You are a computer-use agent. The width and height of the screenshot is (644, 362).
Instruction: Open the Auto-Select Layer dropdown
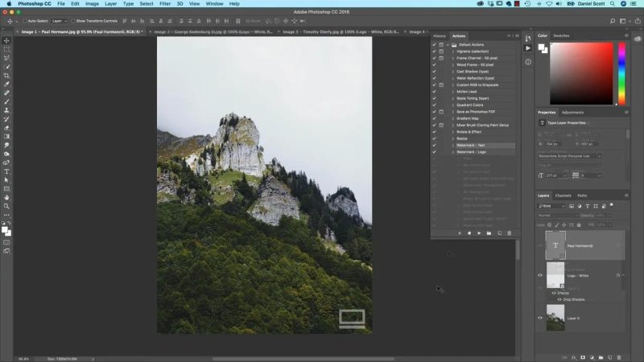59,21
